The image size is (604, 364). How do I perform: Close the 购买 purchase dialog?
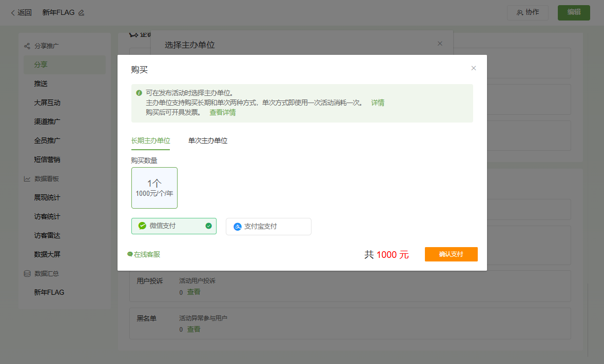474,68
